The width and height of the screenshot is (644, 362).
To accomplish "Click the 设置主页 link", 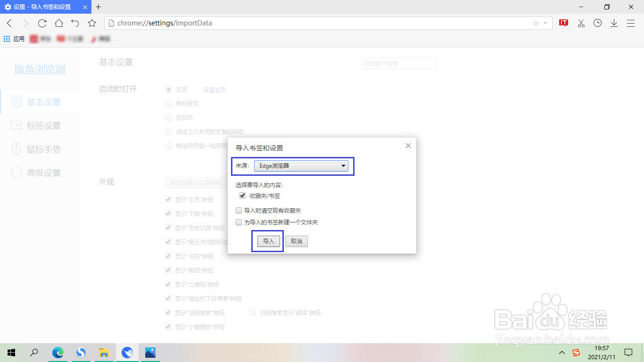I will [214, 90].
